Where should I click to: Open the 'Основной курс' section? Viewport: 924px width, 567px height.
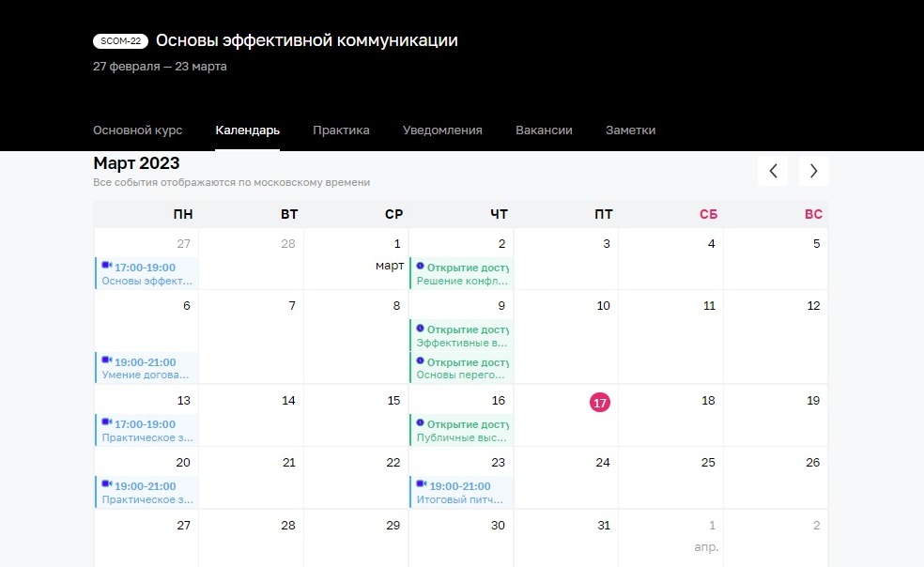137,130
